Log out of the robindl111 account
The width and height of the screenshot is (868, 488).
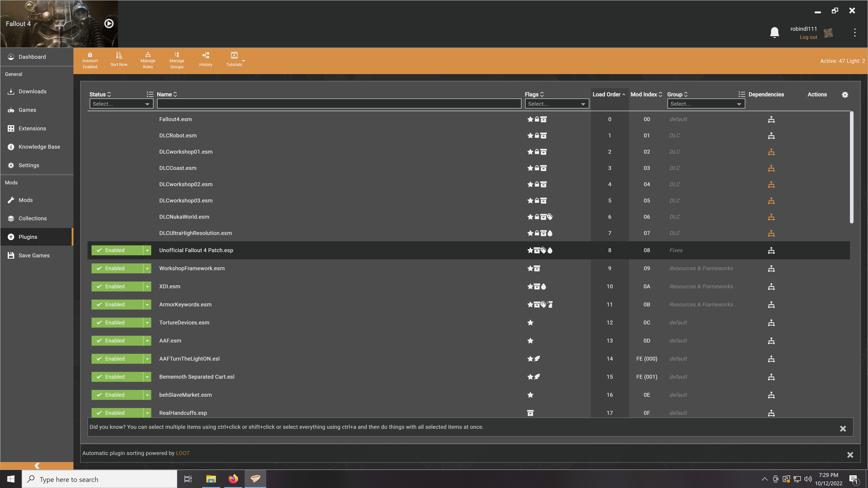[808, 37]
